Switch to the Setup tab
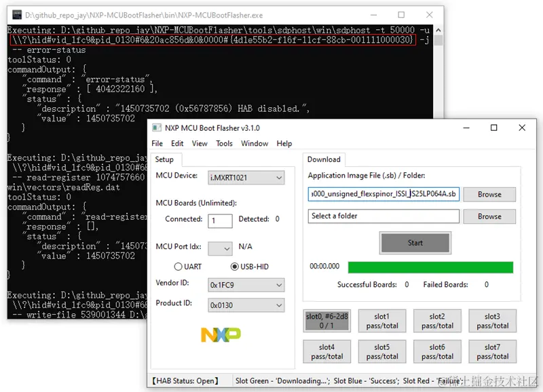The height and width of the screenshot is (392, 543). coord(164,159)
